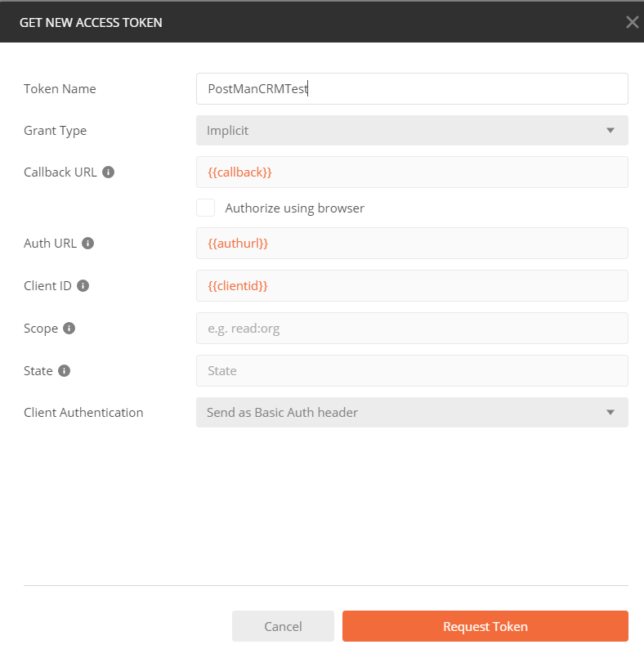Select the Auth URL text field

(x=411, y=244)
